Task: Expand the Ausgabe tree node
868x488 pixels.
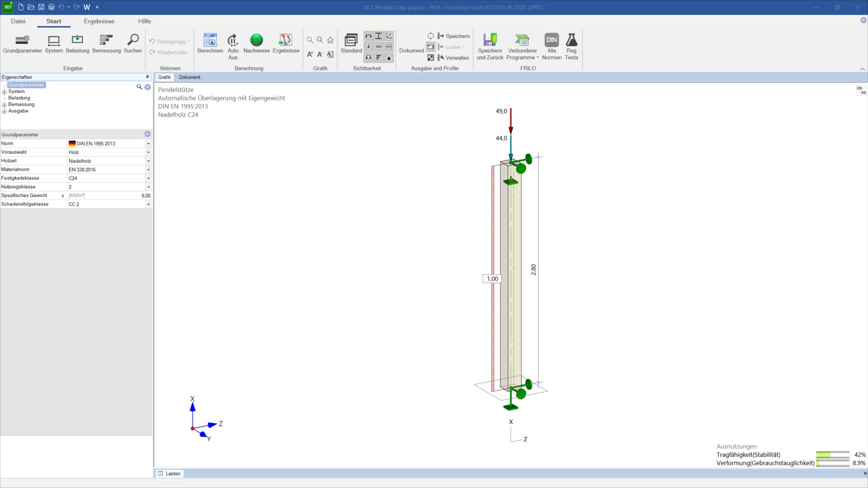Action: point(5,111)
